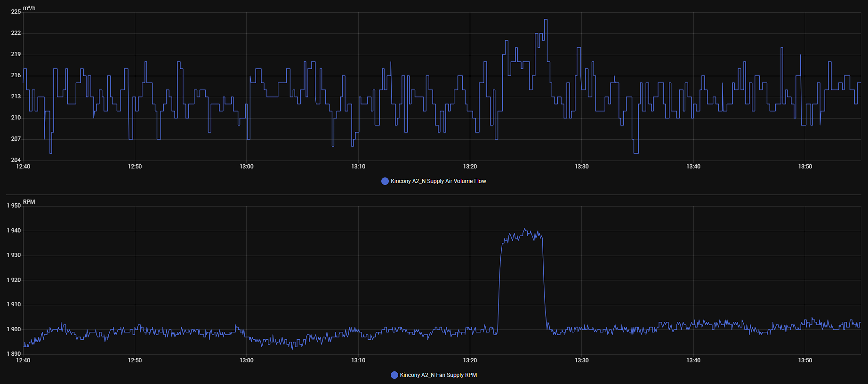Toggle the Fan Supply RPM legend dot
Viewport: 868px width, 384px height.
[x=394, y=375]
